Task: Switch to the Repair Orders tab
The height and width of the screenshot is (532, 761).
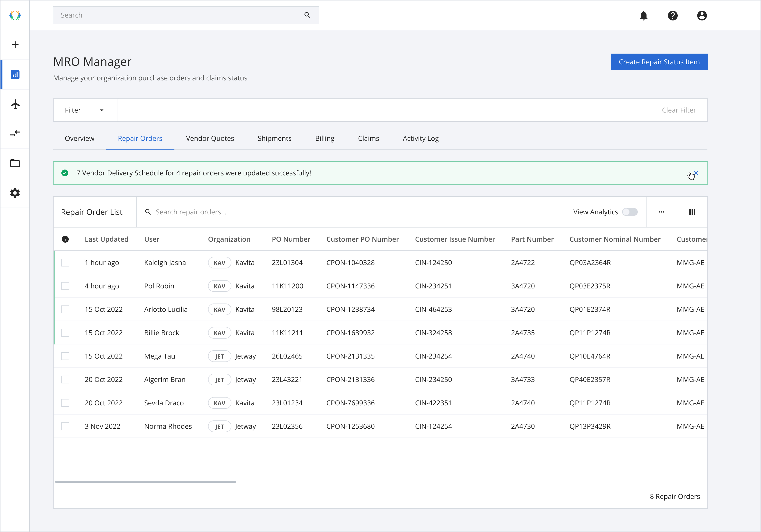Action: click(x=140, y=138)
